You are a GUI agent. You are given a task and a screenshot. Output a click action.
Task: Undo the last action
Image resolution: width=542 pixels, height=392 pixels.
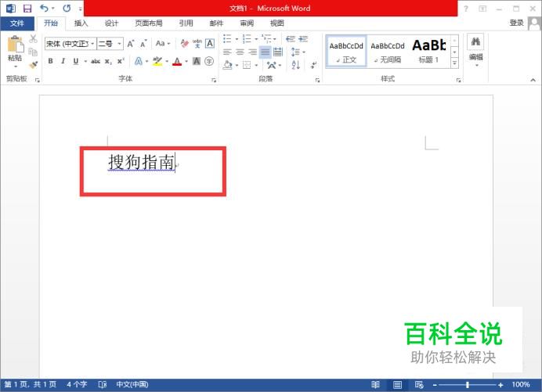(x=44, y=8)
